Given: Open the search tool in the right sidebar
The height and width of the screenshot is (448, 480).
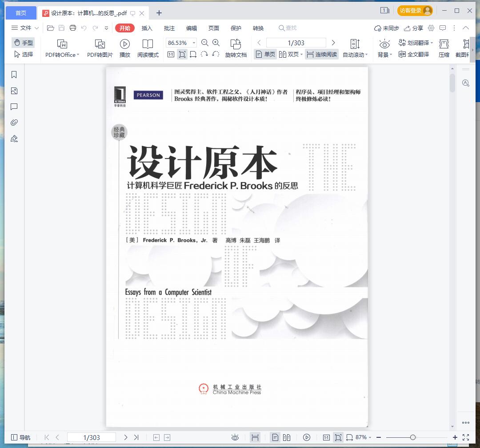Looking at the screenshot, I should (x=466, y=83).
